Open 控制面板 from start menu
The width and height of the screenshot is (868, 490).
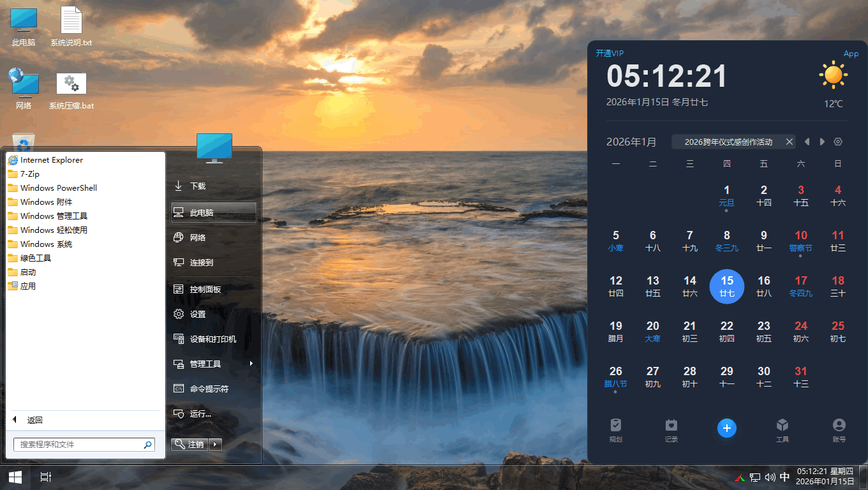[205, 289]
